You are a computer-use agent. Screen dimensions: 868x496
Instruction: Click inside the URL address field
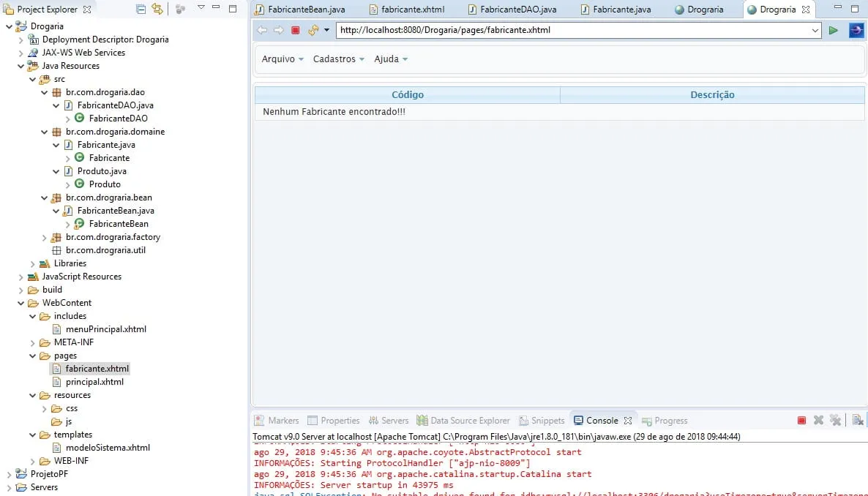click(x=573, y=30)
